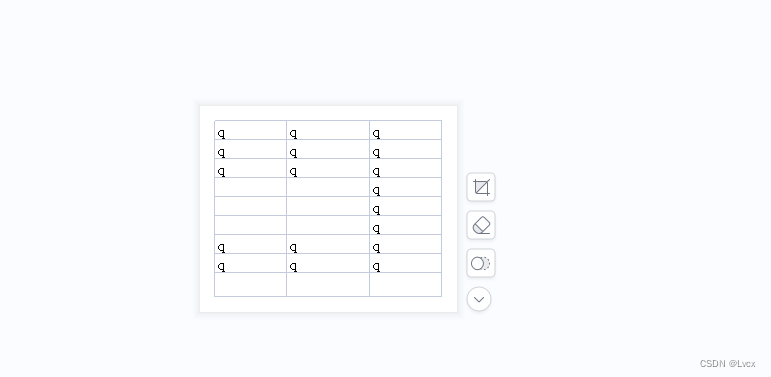Select the 'q' in second row, first column
Screen dimensions: 771x377
point(222,153)
